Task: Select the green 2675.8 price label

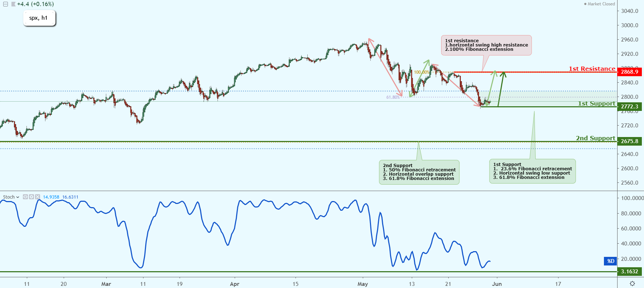Action: [x=629, y=141]
